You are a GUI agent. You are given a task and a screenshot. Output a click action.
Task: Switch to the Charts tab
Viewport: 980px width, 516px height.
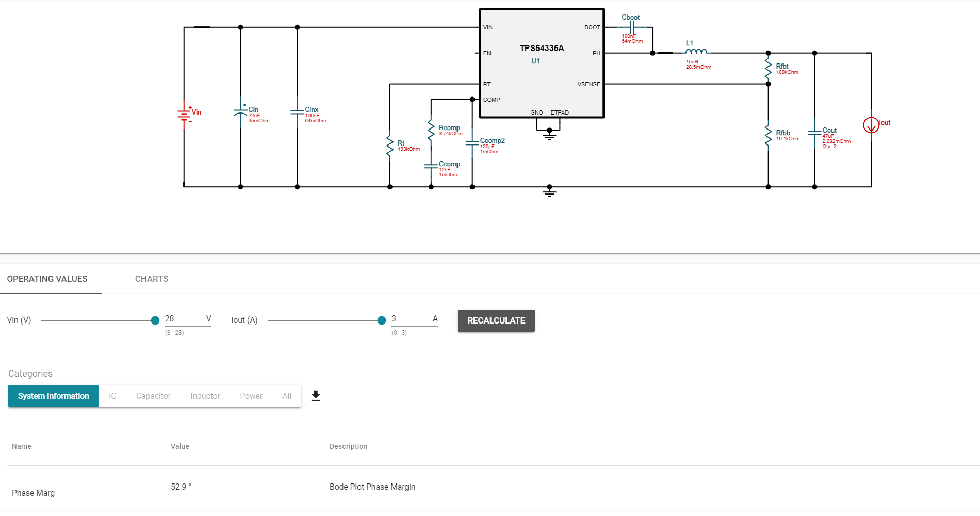(152, 279)
